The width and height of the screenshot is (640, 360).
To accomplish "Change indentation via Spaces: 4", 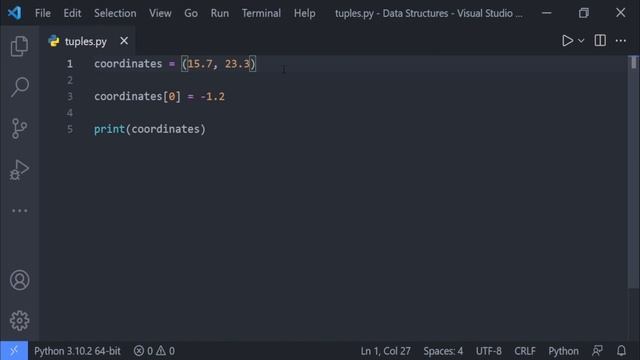I will point(443,351).
